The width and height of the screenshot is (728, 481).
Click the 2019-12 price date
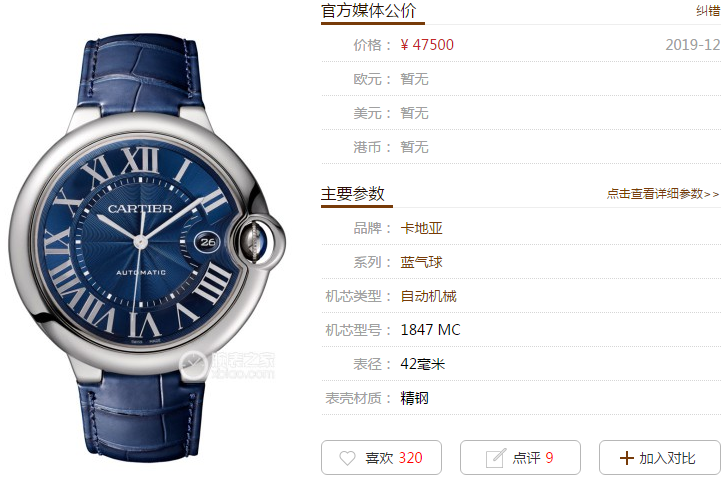[x=693, y=45]
